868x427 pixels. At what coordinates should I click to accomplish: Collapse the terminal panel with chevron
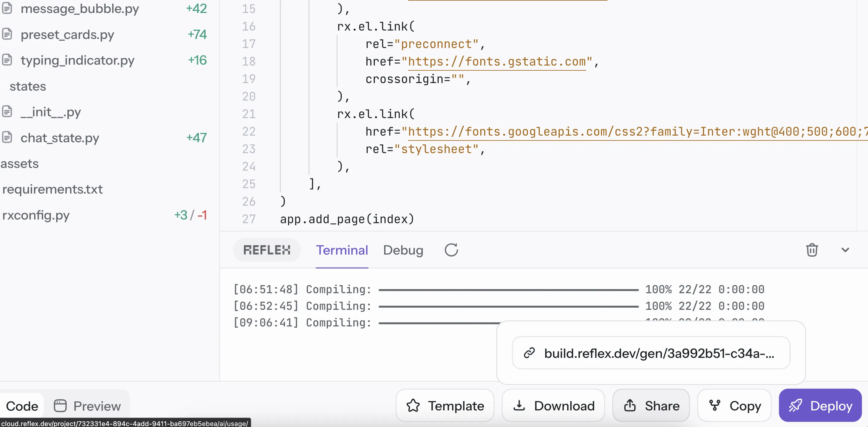coord(845,250)
